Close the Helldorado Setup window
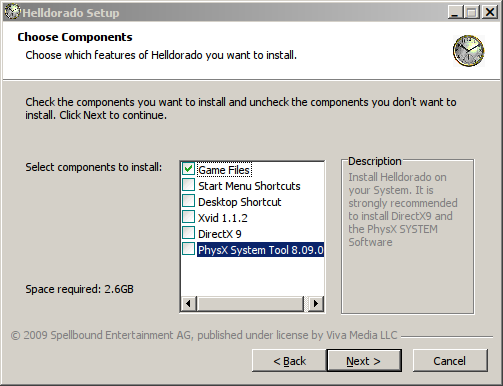Viewport: 503px width, 386px height. tap(490, 13)
